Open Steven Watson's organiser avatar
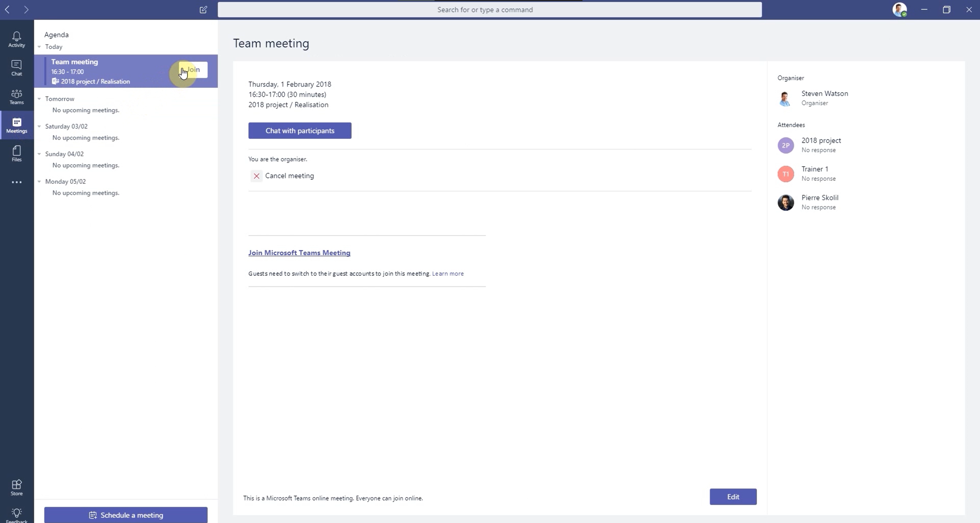Image resolution: width=980 pixels, height=523 pixels. click(785, 98)
